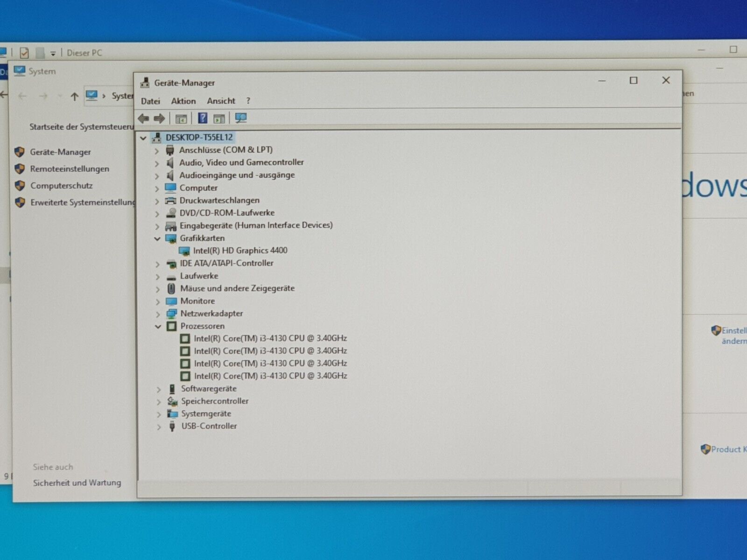This screenshot has width=747, height=560.
Task: Select the Laufwerke label
Action: (x=199, y=276)
